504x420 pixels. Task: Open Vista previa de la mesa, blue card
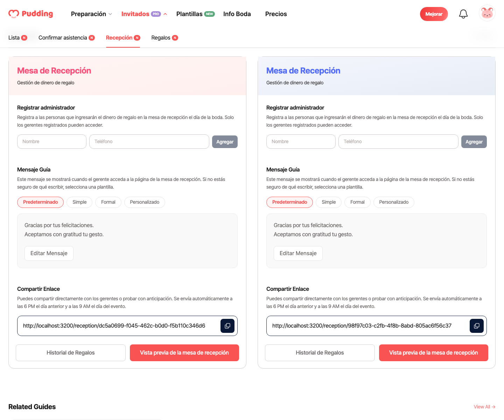(434, 353)
